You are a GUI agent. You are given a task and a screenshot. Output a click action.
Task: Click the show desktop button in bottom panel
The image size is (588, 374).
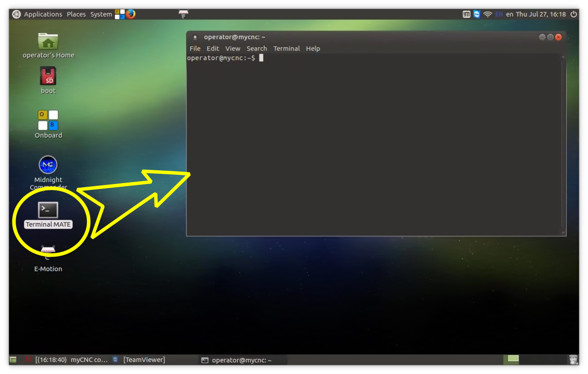click(13, 360)
